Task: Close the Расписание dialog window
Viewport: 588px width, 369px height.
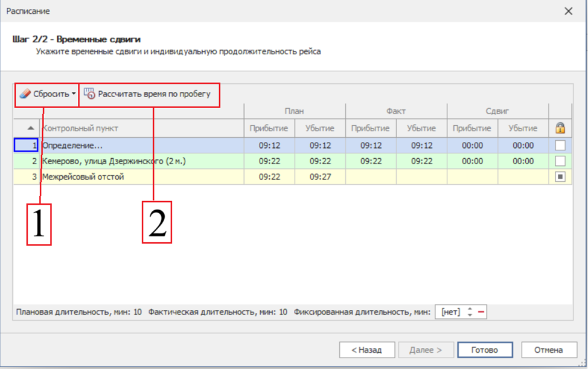Action: pyautogui.click(x=568, y=11)
